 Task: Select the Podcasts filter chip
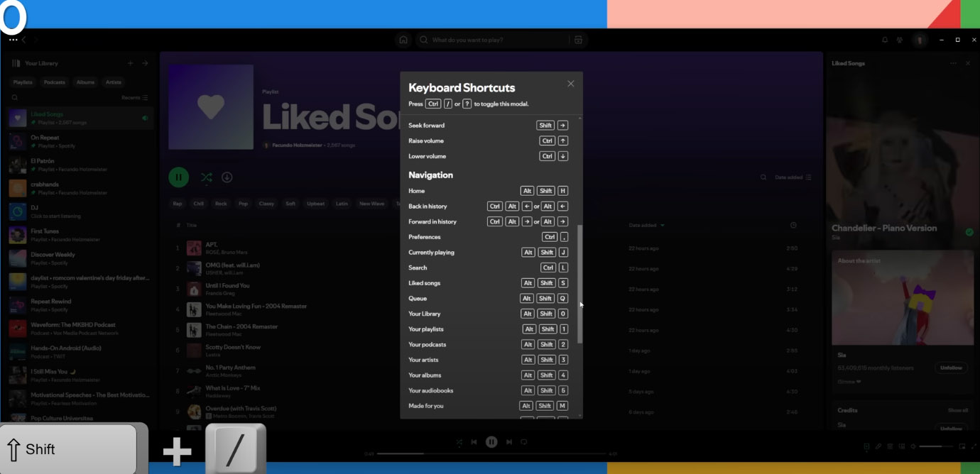(55, 82)
